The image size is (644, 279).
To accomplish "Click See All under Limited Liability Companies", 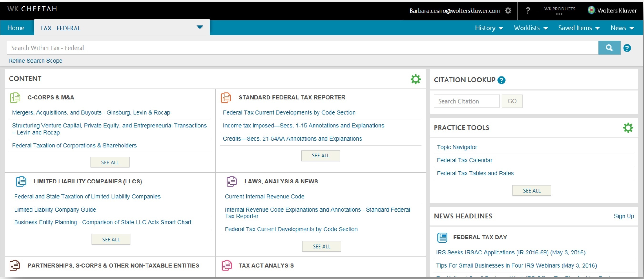I will (111, 239).
